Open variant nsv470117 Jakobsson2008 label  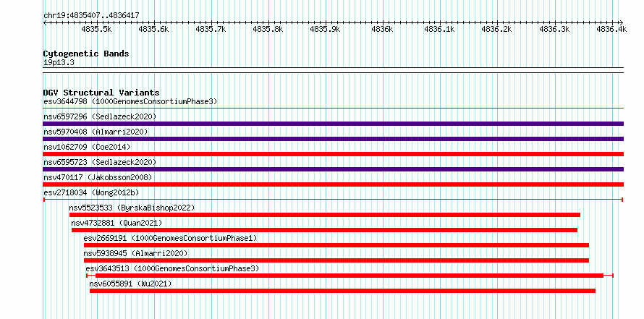tap(98, 177)
